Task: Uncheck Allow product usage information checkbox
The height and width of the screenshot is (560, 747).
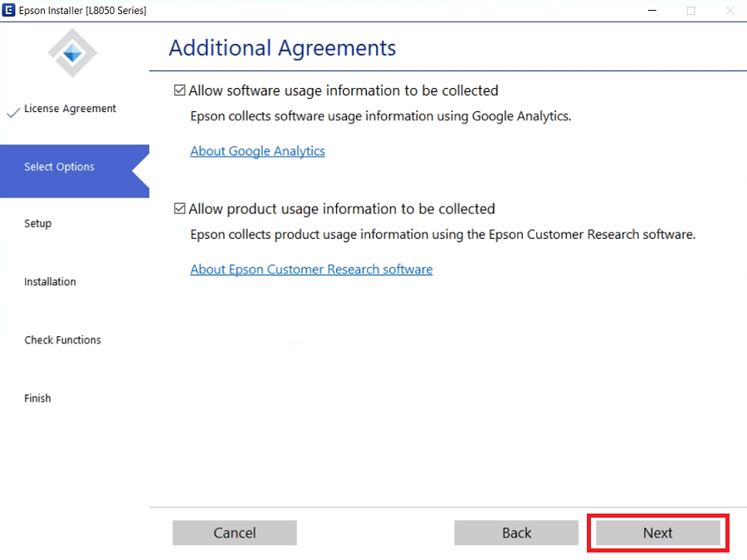Action: click(x=179, y=208)
